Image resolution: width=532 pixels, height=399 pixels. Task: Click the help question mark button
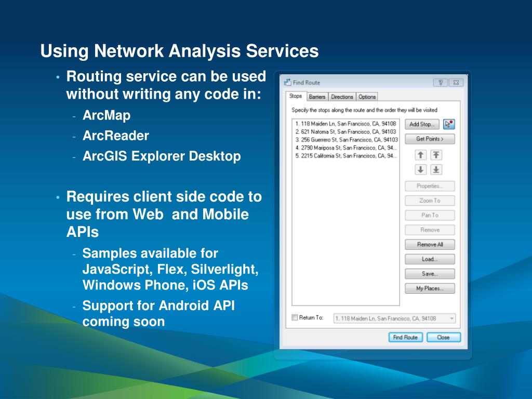click(441, 83)
